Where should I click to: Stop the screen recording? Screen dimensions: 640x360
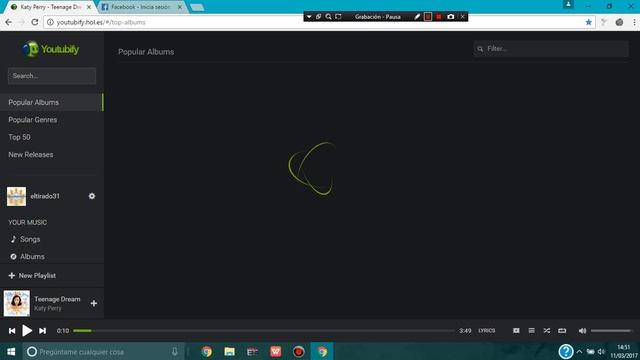pos(439,17)
